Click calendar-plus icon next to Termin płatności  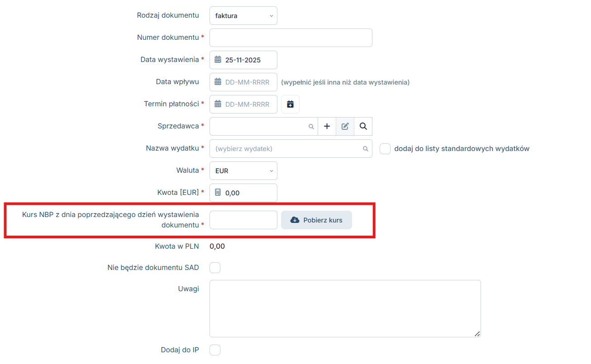pyautogui.click(x=290, y=104)
